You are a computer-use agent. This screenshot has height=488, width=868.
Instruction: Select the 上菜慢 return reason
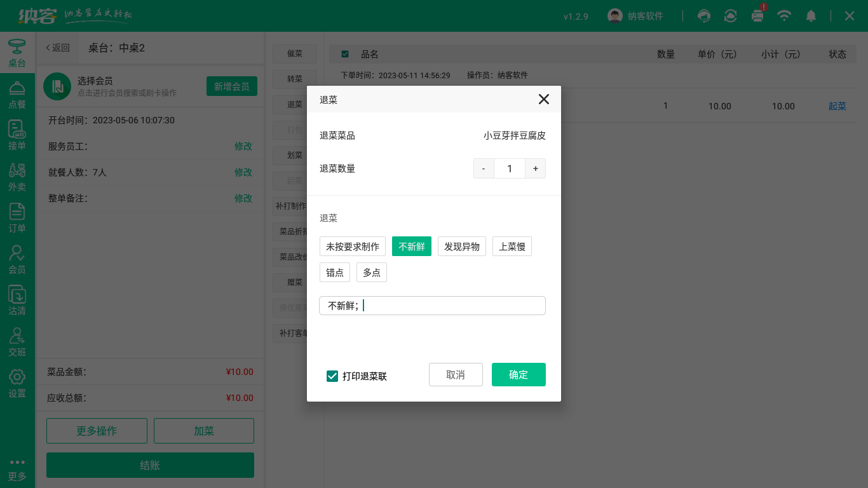pyautogui.click(x=512, y=246)
